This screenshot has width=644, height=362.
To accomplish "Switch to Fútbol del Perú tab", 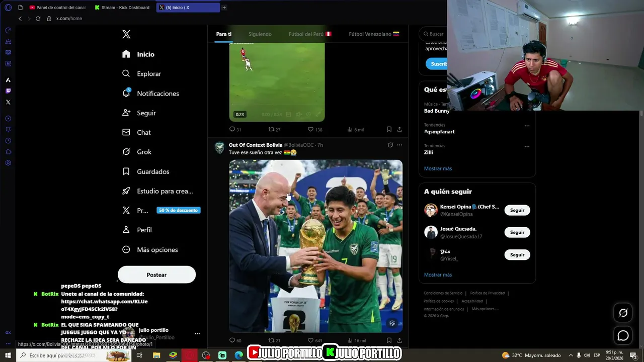I will [x=310, y=34].
